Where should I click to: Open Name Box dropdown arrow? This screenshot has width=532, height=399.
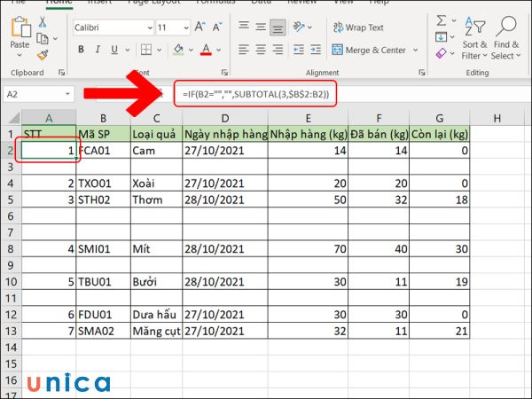[68, 94]
